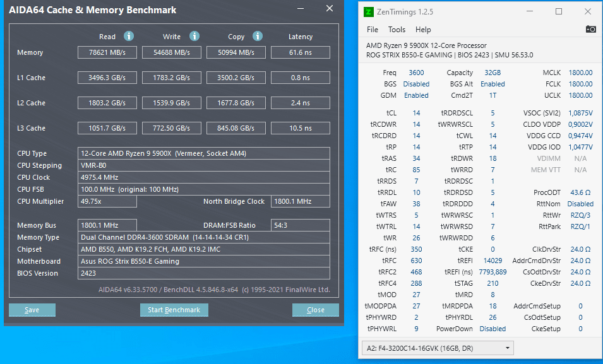603x364 pixels.
Task: Click L2 Cache copy value 1677.8 GB/s
Action: (236, 103)
